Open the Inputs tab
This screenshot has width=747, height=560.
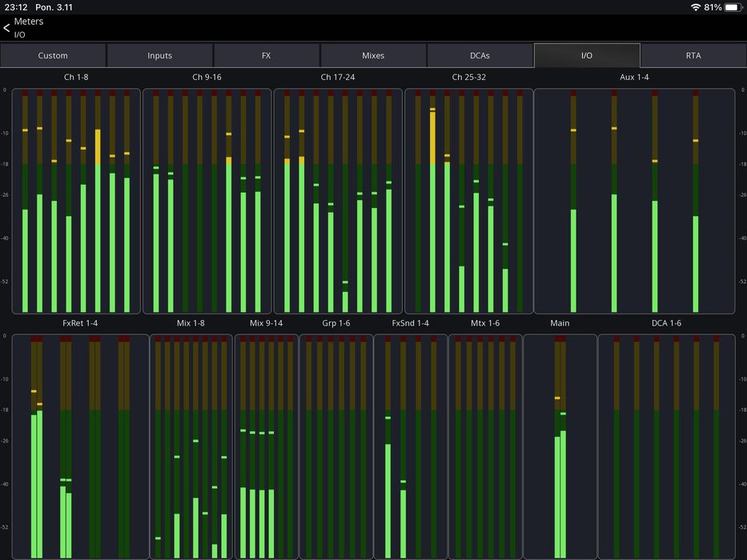click(160, 56)
